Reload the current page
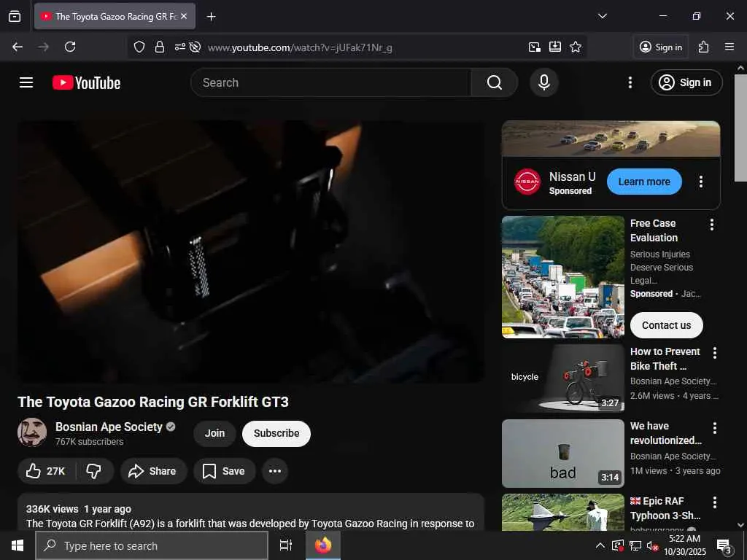 [x=70, y=47]
